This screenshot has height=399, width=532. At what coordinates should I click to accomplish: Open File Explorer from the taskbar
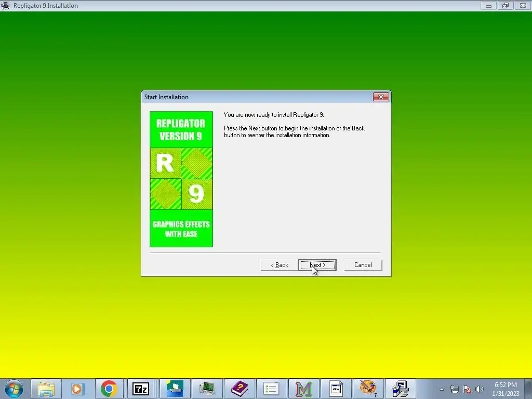[46, 389]
